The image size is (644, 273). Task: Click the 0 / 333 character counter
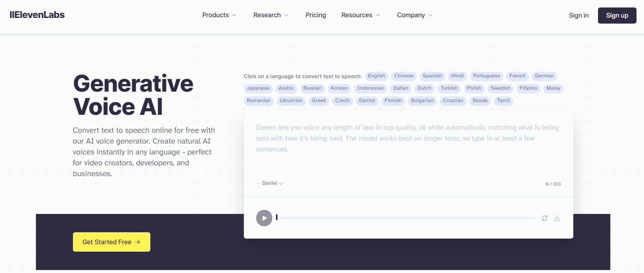coord(553,184)
